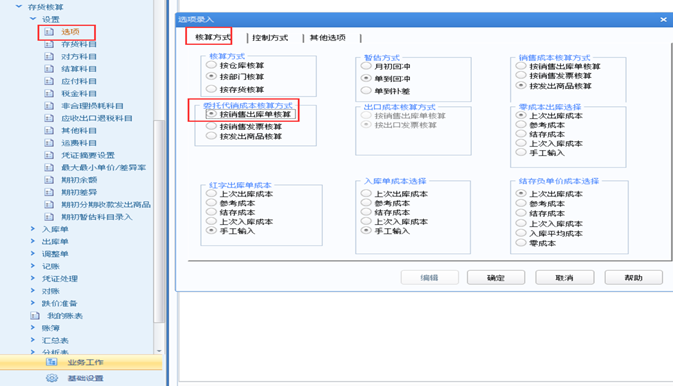This screenshot has width=673, height=386.
Task: Choose 月初回冲 in 暂估方式
Action: tap(366, 66)
